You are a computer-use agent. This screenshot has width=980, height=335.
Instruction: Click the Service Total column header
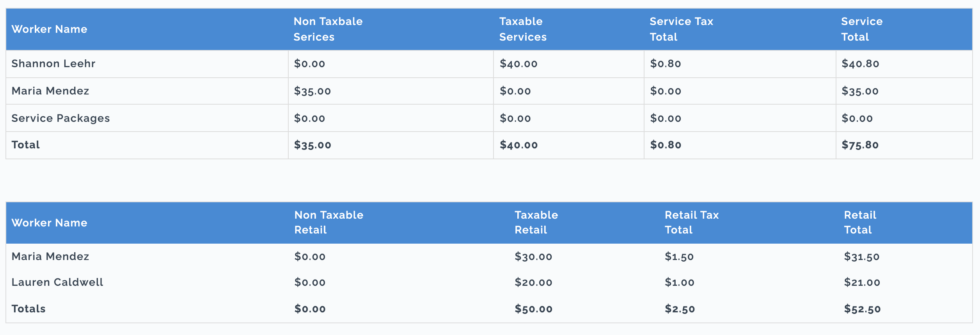coord(862,29)
